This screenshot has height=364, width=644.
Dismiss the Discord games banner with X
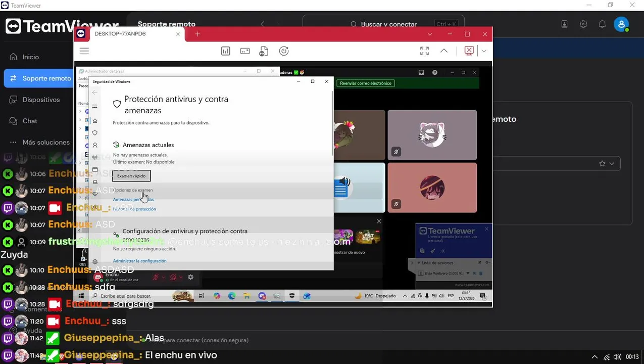[379, 221]
